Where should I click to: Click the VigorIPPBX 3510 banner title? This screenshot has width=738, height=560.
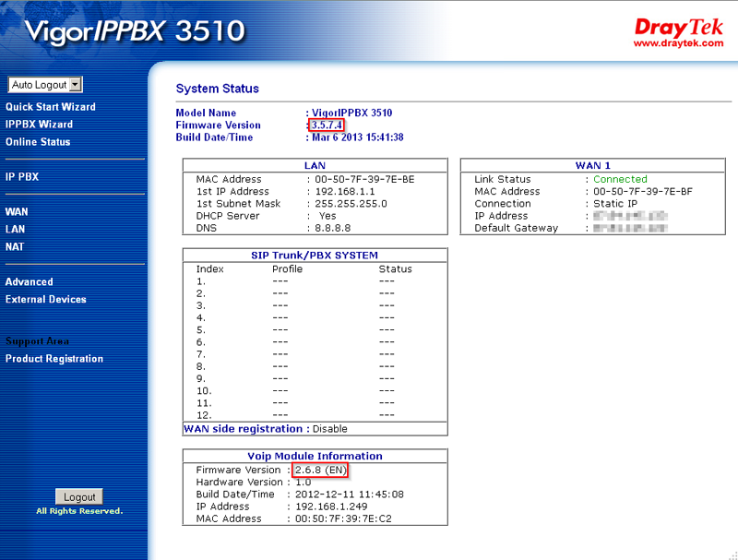click(x=135, y=31)
